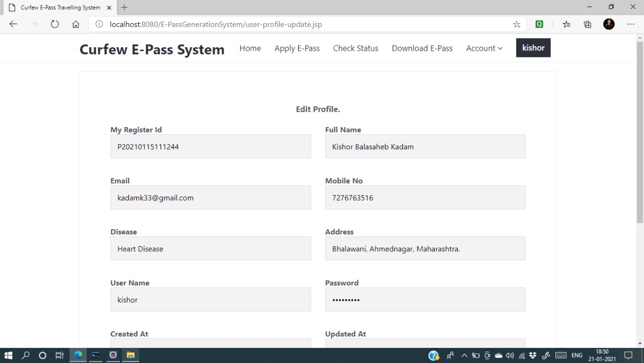Click the Edit Profile. heading text

(x=318, y=109)
